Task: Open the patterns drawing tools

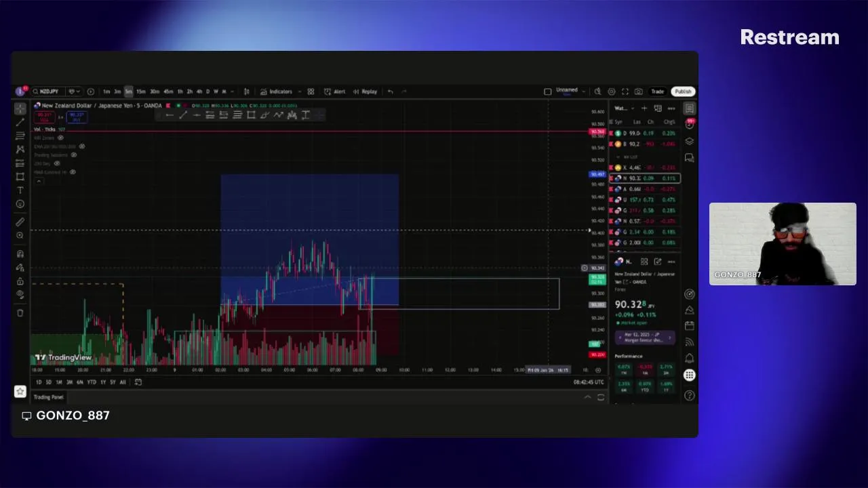Action: tap(20, 149)
